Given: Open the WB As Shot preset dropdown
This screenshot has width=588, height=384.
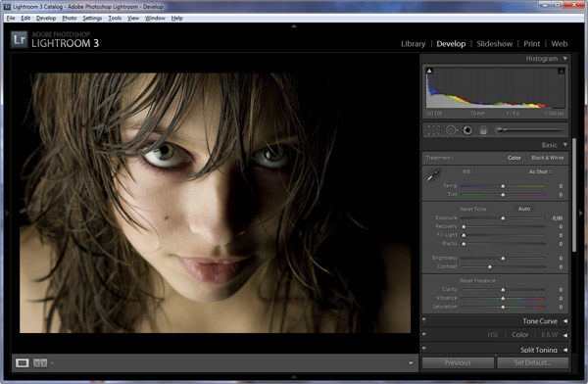Looking at the screenshot, I should (540, 171).
